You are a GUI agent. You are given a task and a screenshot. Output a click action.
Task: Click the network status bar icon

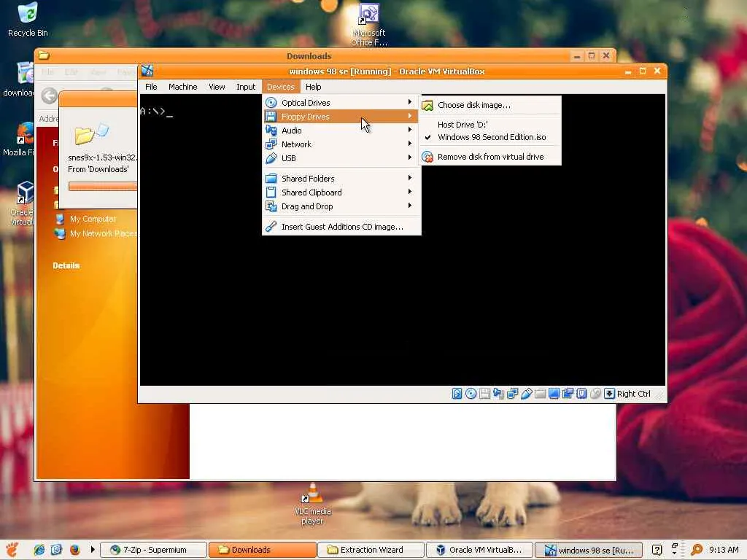tap(512, 393)
